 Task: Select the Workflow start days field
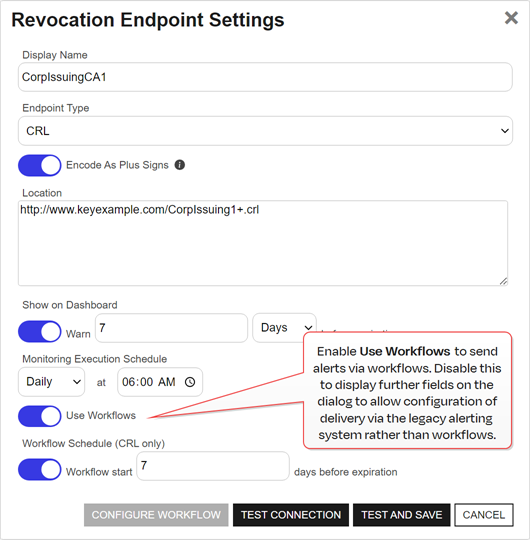[x=213, y=466]
